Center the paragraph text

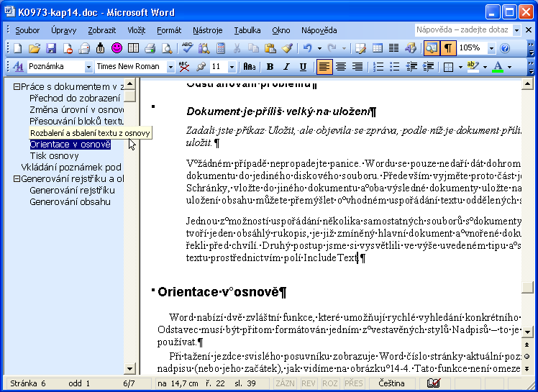coord(341,67)
